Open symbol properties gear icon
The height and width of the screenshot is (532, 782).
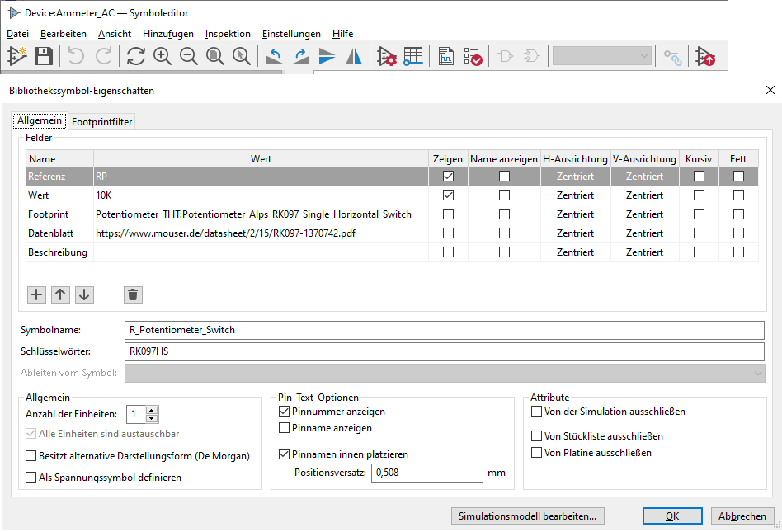point(387,56)
